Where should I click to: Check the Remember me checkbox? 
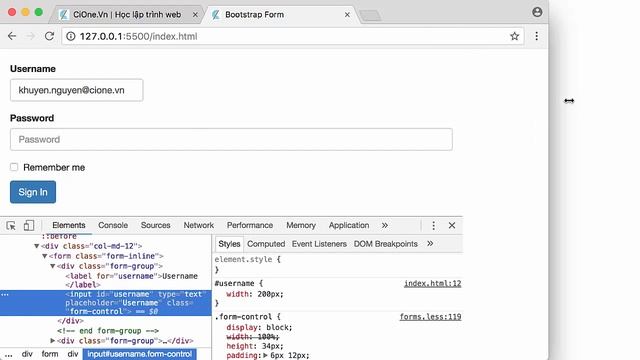click(x=14, y=167)
